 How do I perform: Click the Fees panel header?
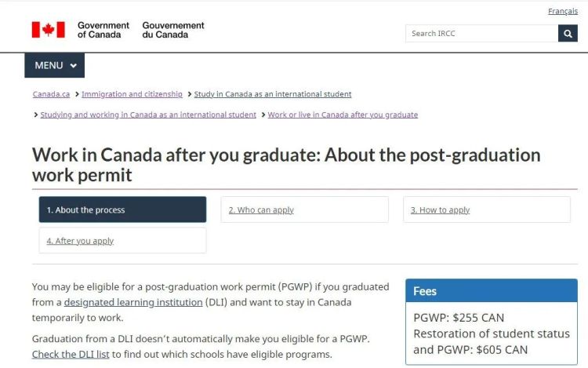click(491, 291)
